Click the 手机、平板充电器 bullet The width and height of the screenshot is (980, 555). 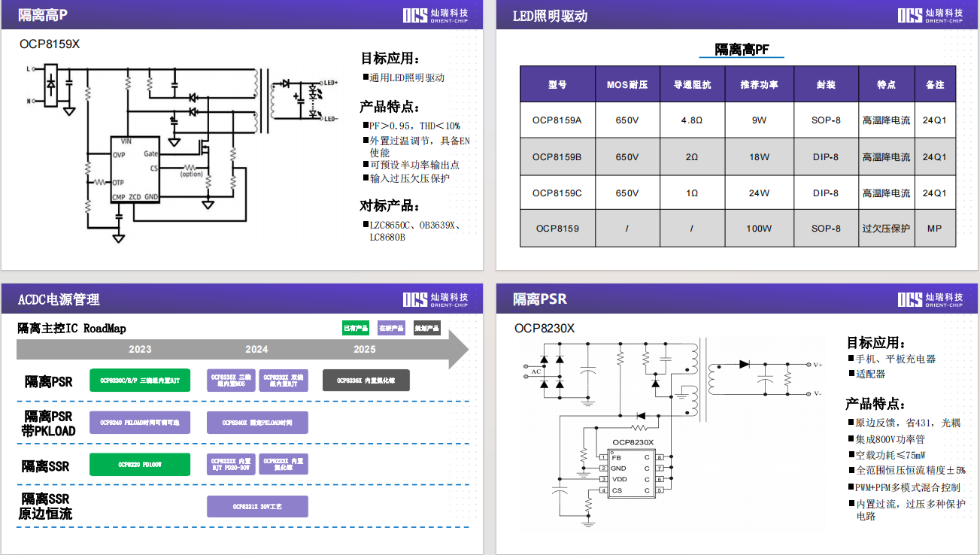(x=892, y=359)
